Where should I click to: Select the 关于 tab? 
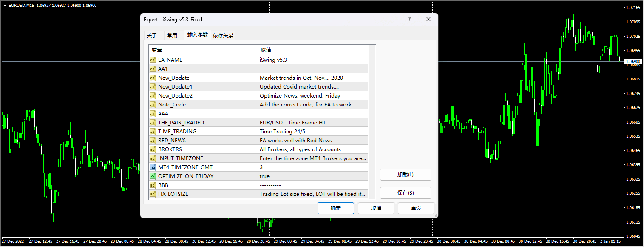(153, 35)
